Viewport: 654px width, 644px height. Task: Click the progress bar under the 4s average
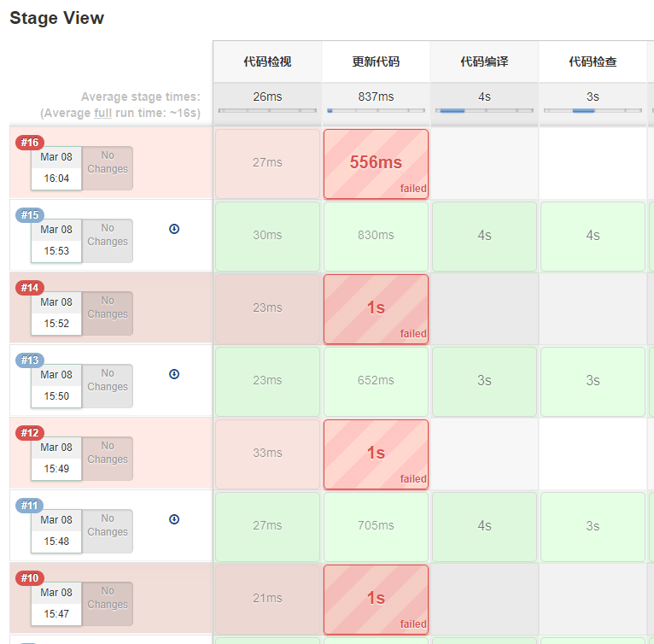tap(484, 110)
